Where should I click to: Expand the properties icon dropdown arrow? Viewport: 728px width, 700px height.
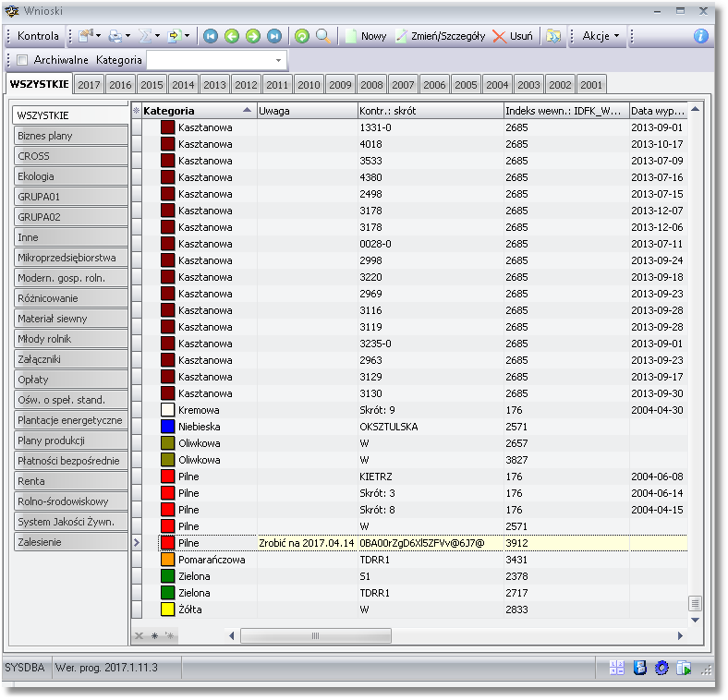click(x=98, y=36)
